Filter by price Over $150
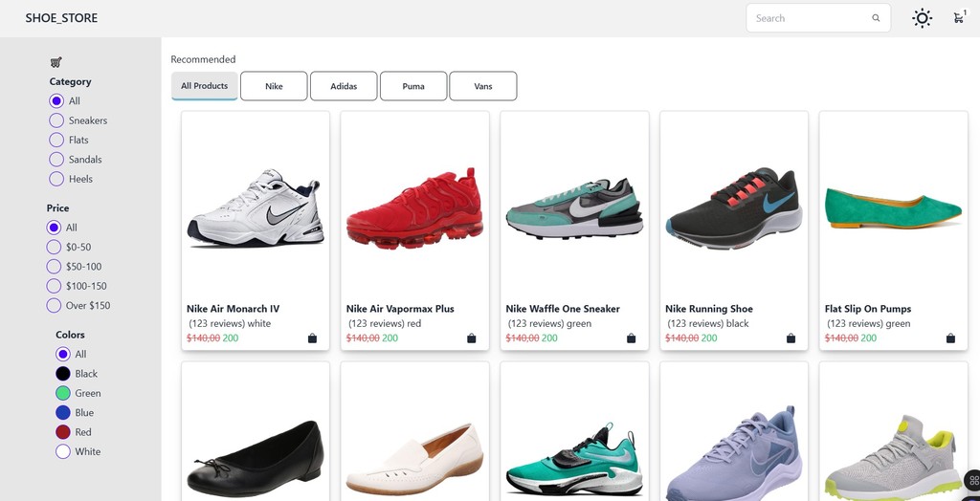The width and height of the screenshot is (980, 501). tap(54, 305)
